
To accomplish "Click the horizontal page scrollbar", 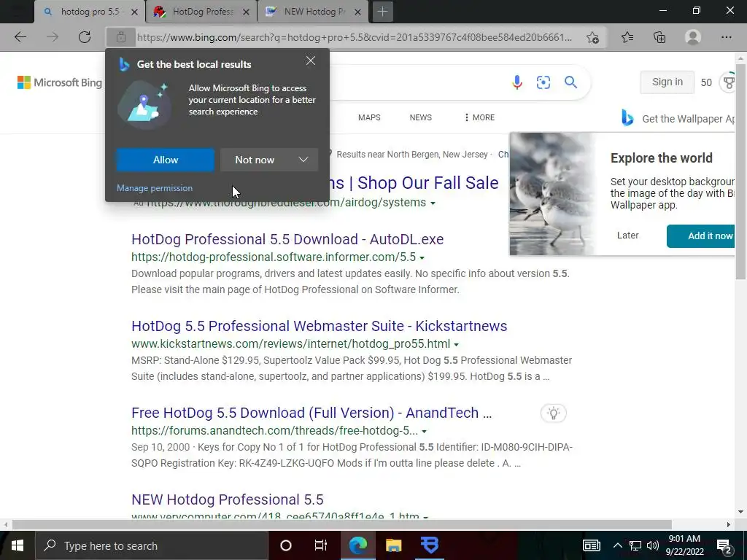I will point(341,524).
